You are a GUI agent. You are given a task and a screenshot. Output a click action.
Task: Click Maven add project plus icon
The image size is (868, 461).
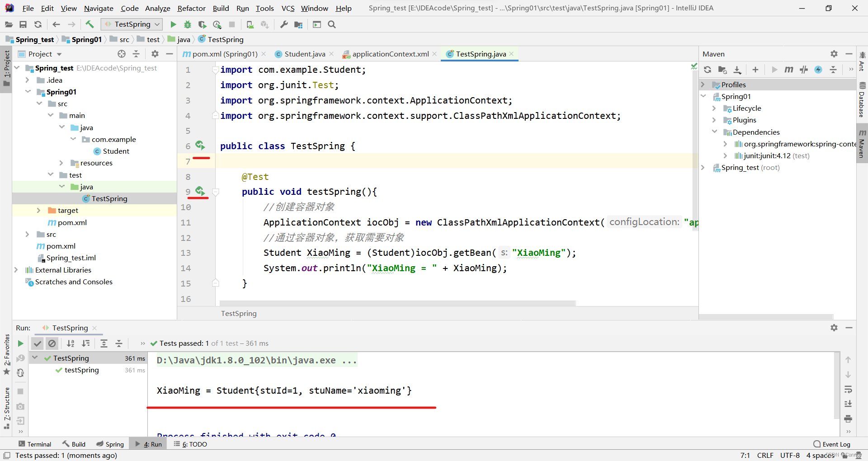(755, 70)
